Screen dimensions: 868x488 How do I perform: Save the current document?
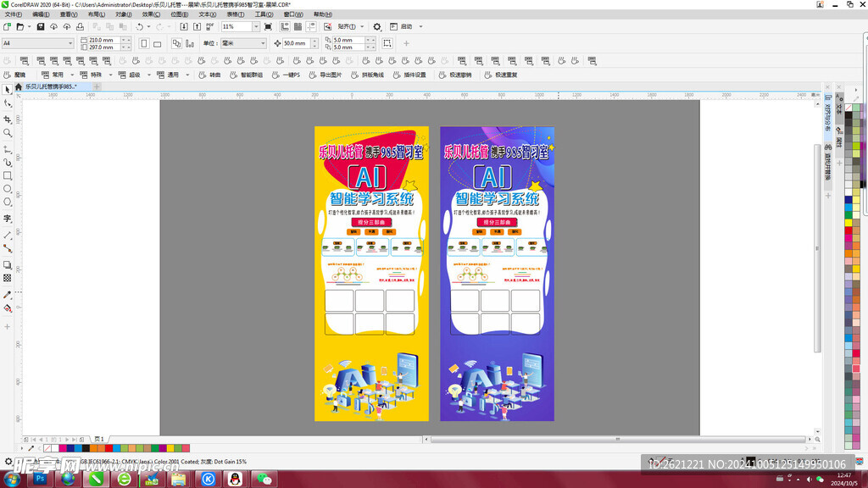click(41, 26)
